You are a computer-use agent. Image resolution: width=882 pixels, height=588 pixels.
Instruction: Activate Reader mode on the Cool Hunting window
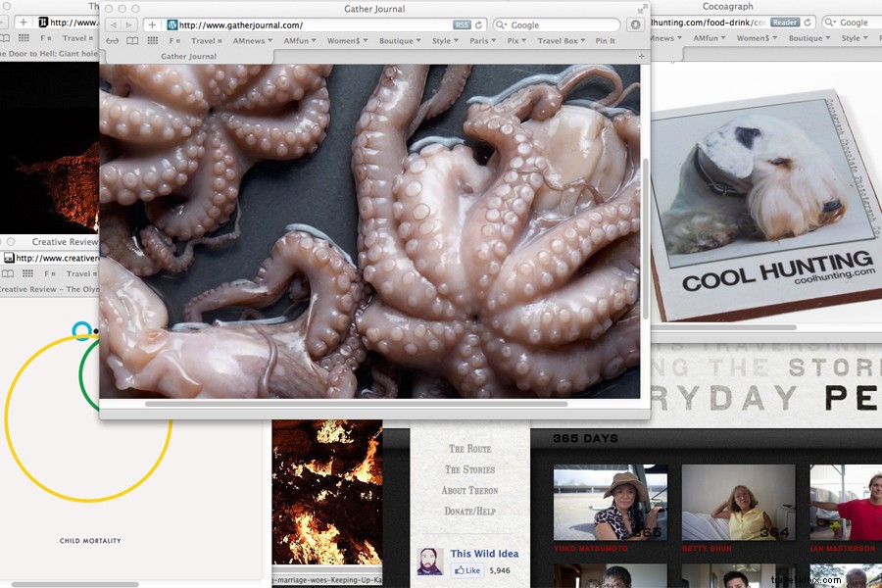pos(784,21)
